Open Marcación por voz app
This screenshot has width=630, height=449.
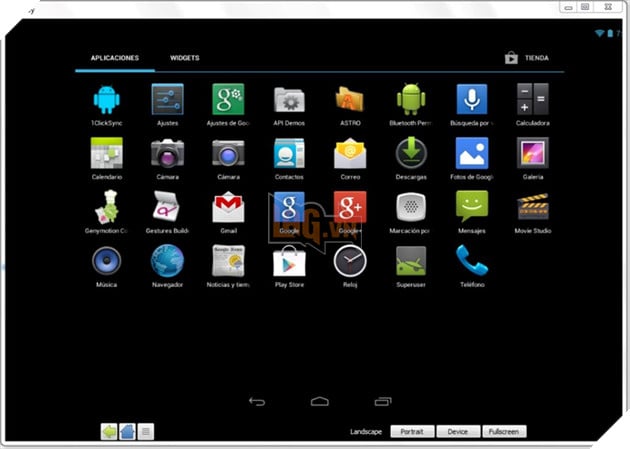(411, 207)
